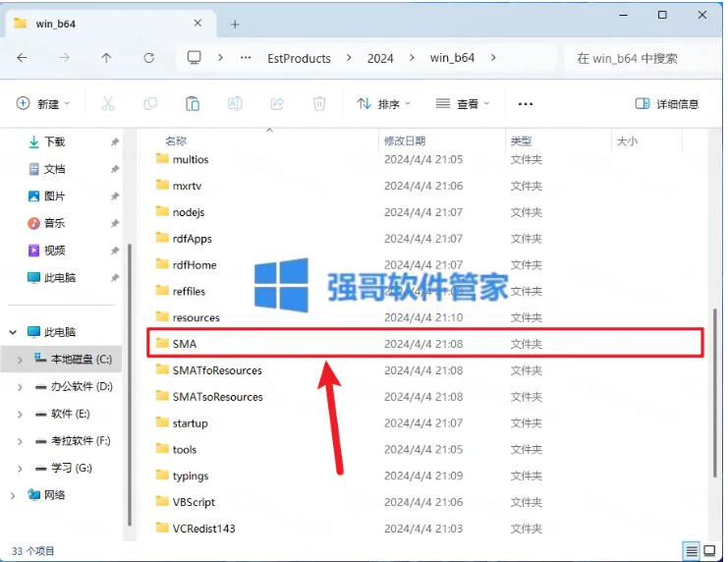The width and height of the screenshot is (728, 562).
Task: Open the toolbar three-dot more options
Action: (525, 104)
